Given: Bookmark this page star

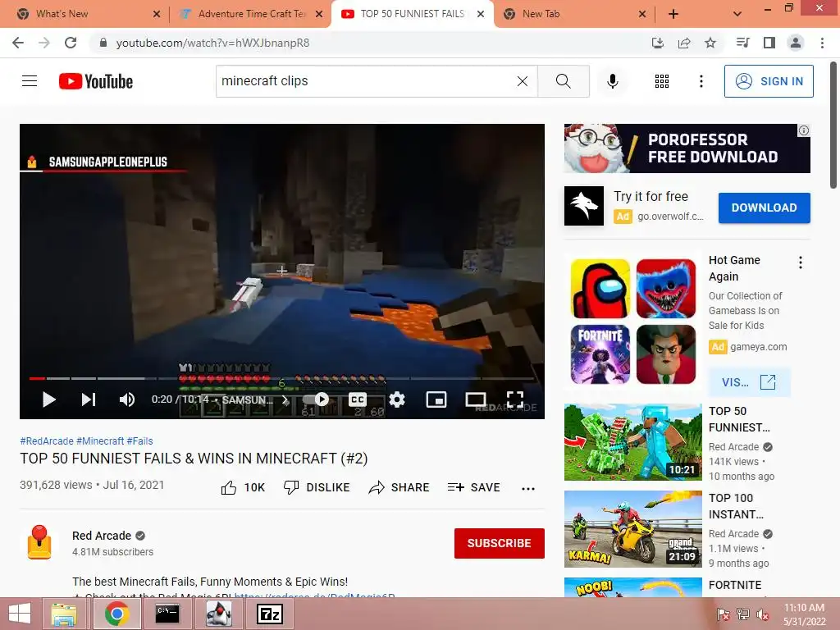Looking at the screenshot, I should tap(710, 43).
